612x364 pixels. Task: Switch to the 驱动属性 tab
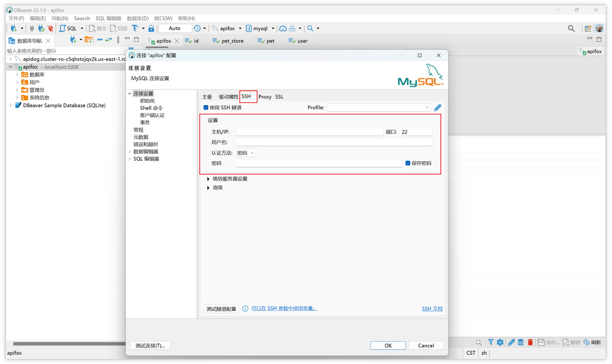229,96
